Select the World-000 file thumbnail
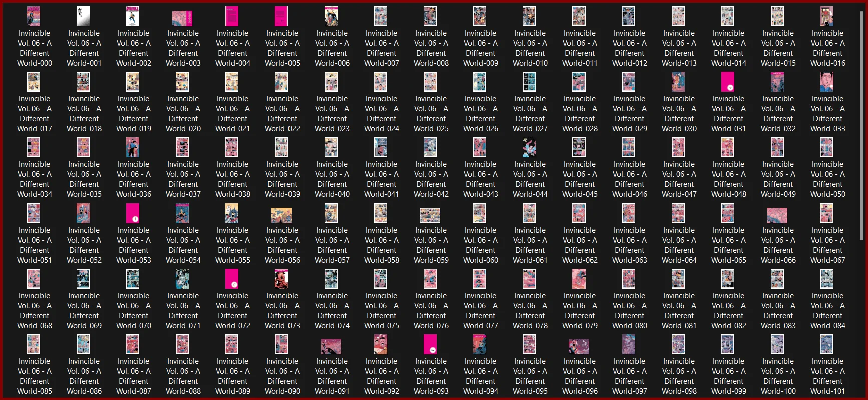 [34, 16]
